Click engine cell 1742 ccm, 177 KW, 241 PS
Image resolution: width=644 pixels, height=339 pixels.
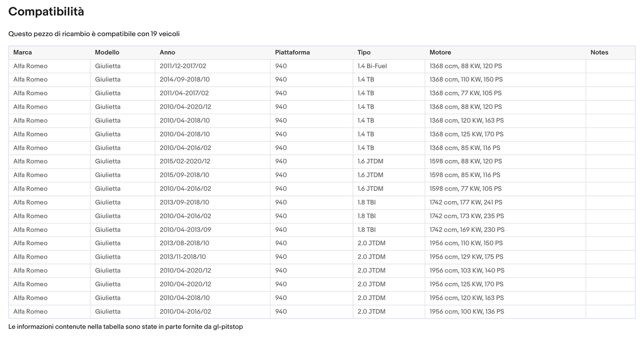466,203
